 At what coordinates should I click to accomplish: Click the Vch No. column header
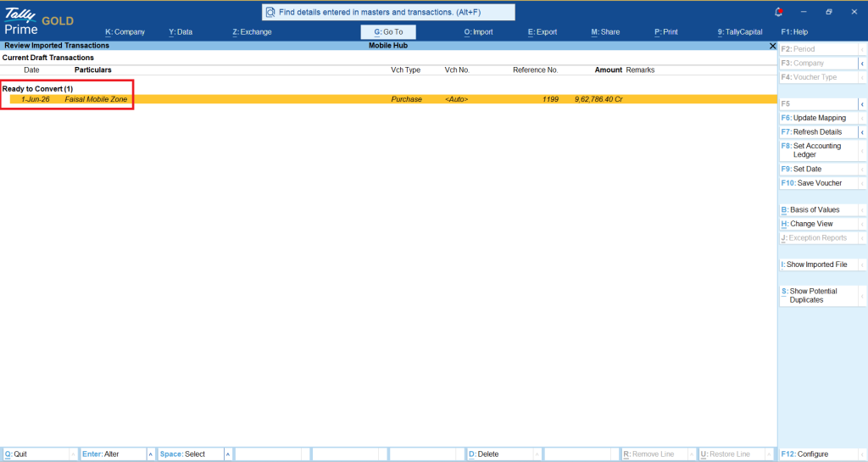tap(457, 70)
